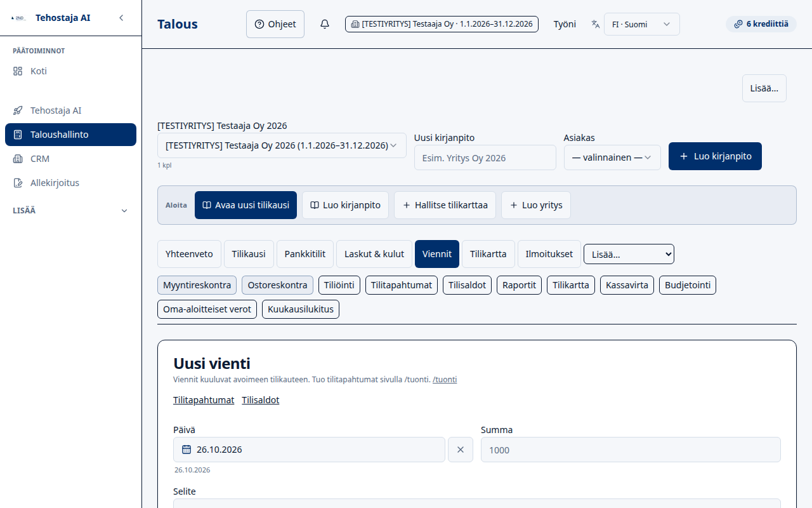Open the Lisää... tab dropdown
The height and width of the screenshot is (508, 812).
click(629, 254)
